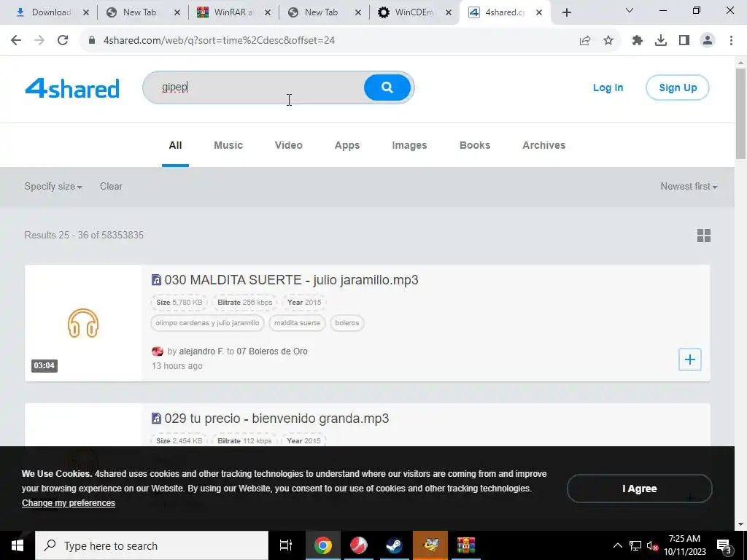Click the address bar URL

219,41
